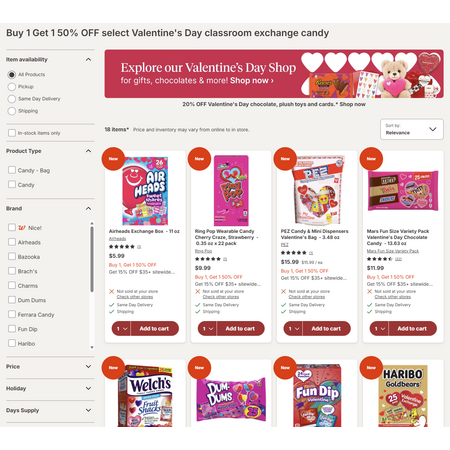
Task: Open Mars Variety Pack star ratings
Action: (x=384, y=259)
